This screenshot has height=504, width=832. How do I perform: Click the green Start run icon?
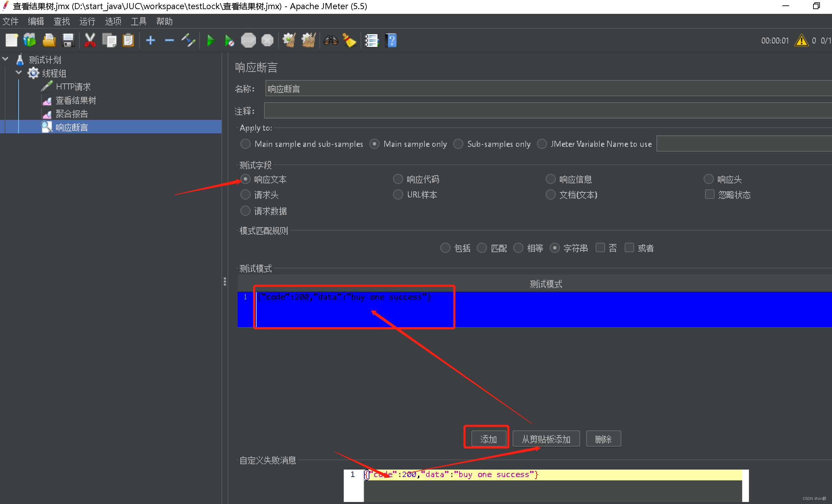click(210, 41)
